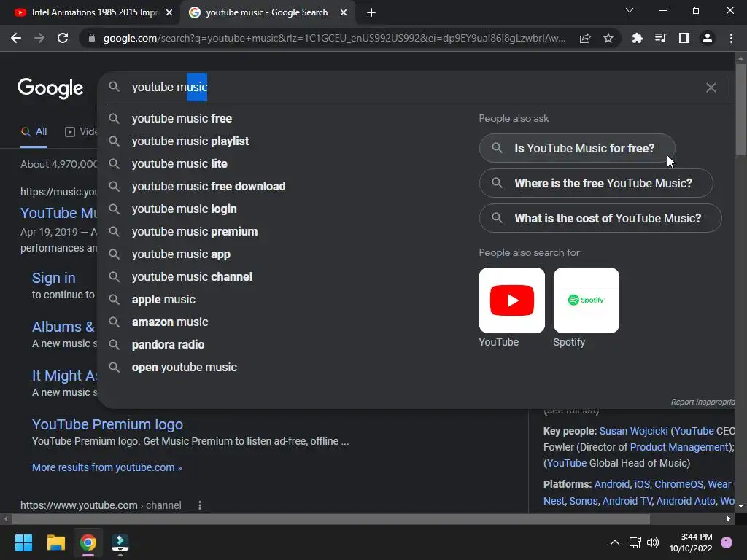
Task: Choose suggestion open youtube music
Action: (x=184, y=367)
